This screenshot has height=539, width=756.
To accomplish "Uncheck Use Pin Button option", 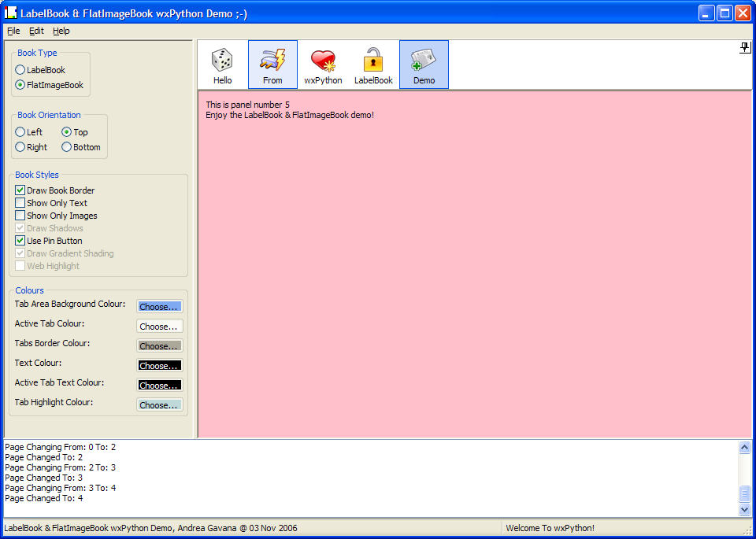I will pos(20,241).
